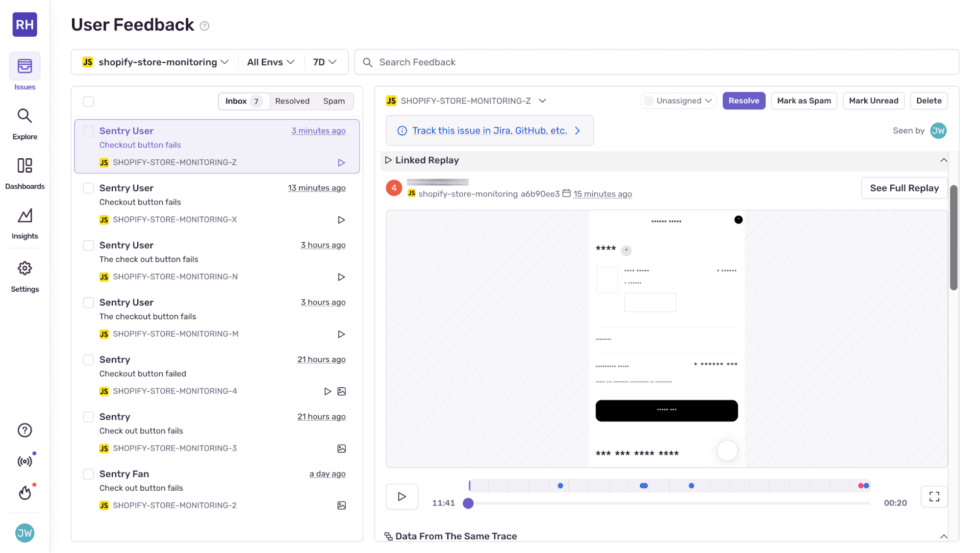Open the 7D time range dropdown
The height and width of the screenshot is (553, 980).
pyautogui.click(x=325, y=62)
